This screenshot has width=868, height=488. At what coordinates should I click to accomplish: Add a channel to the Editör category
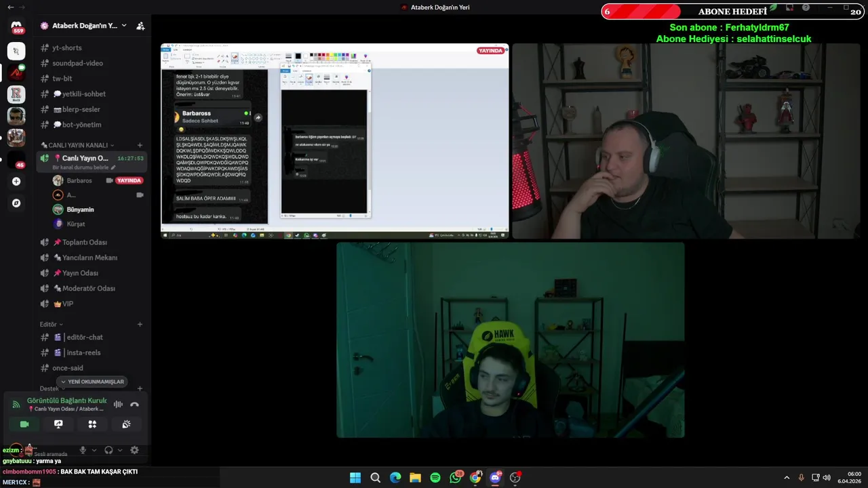tap(140, 325)
